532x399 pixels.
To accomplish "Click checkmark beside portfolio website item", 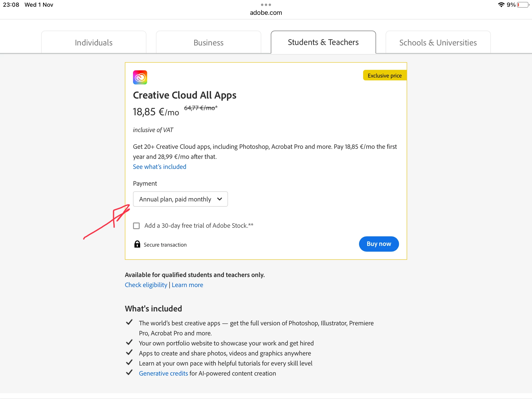I will pyautogui.click(x=129, y=342).
